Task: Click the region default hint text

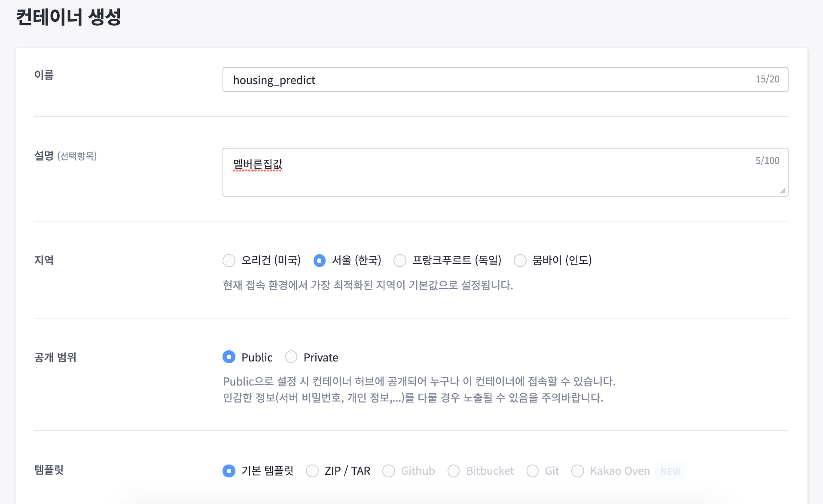Action: [368, 285]
